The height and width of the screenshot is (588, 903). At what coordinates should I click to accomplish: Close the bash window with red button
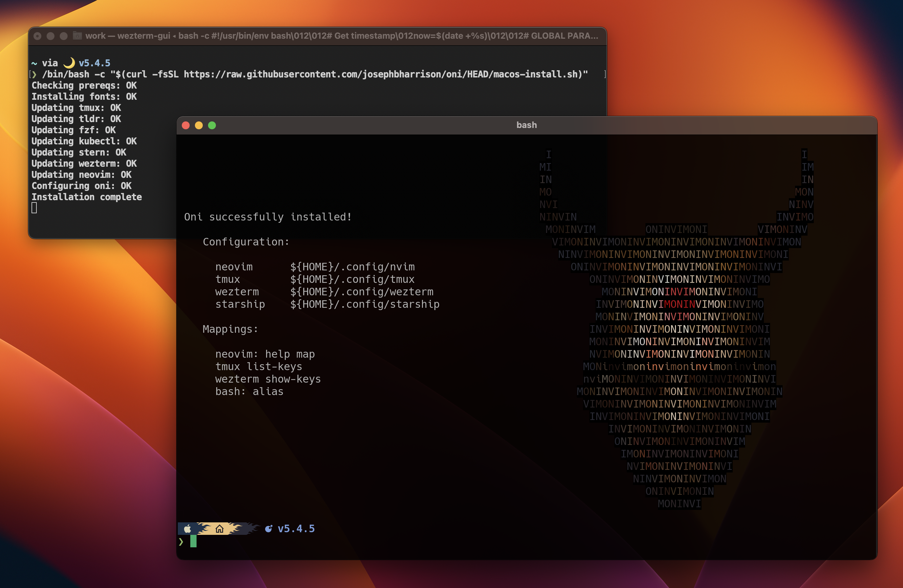coord(186,125)
